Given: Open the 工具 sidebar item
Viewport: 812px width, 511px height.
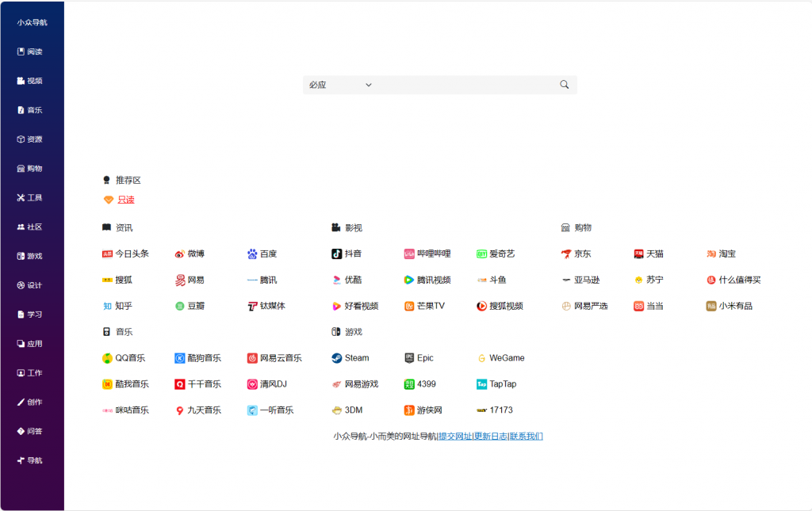Looking at the screenshot, I should (x=30, y=197).
